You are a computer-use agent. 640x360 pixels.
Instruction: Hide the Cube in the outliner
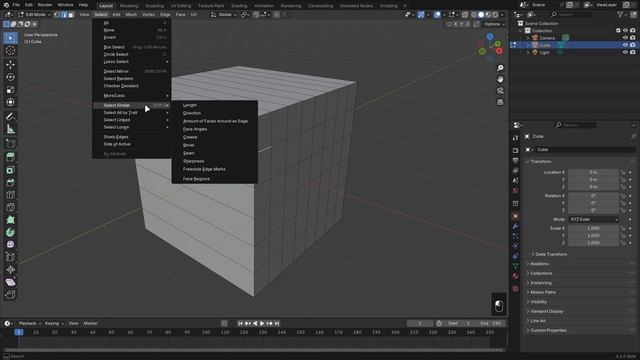coord(625,45)
